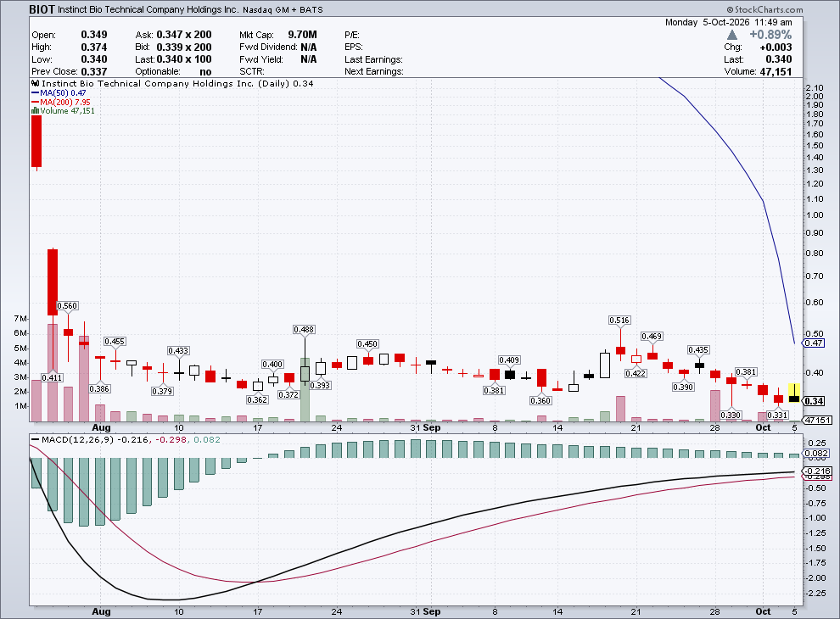Click the up-triangle change indicator icon

[731, 35]
